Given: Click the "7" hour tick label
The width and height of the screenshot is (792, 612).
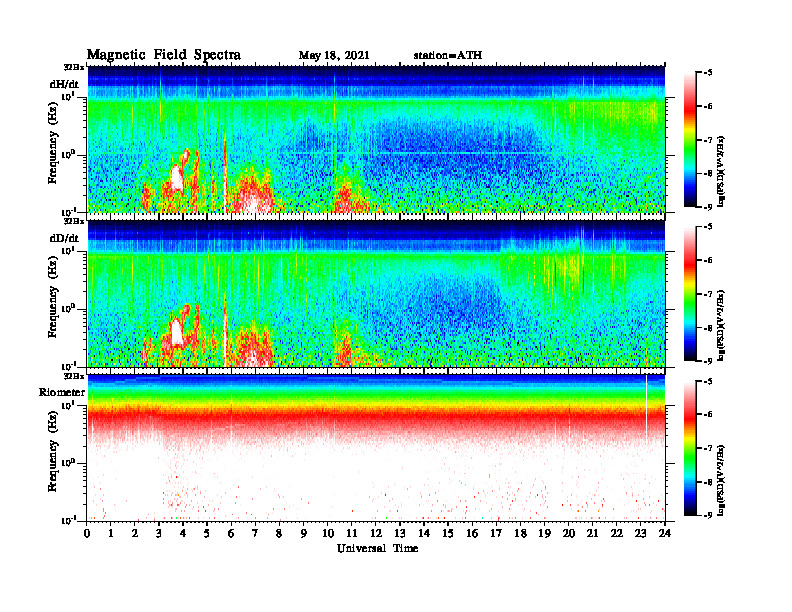Looking at the screenshot, I should [256, 533].
